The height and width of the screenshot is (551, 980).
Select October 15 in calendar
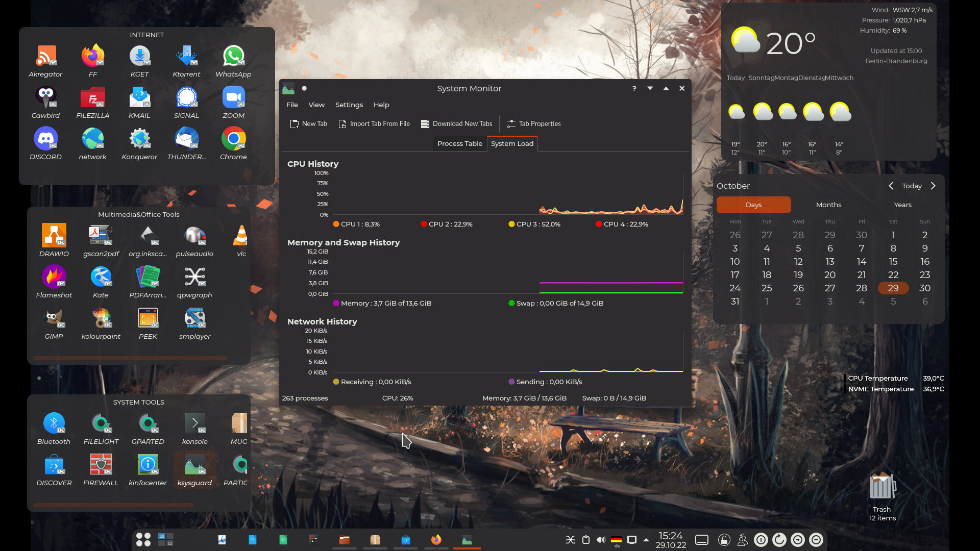point(893,262)
